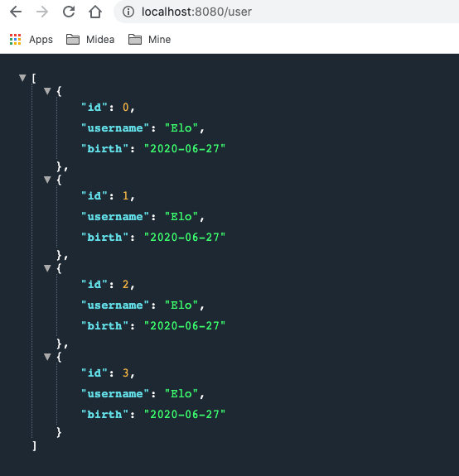Click the "username" key in the id 3 object
The height and width of the screenshot is (476, 459).
pyautogui.click(x=115, y=394)
